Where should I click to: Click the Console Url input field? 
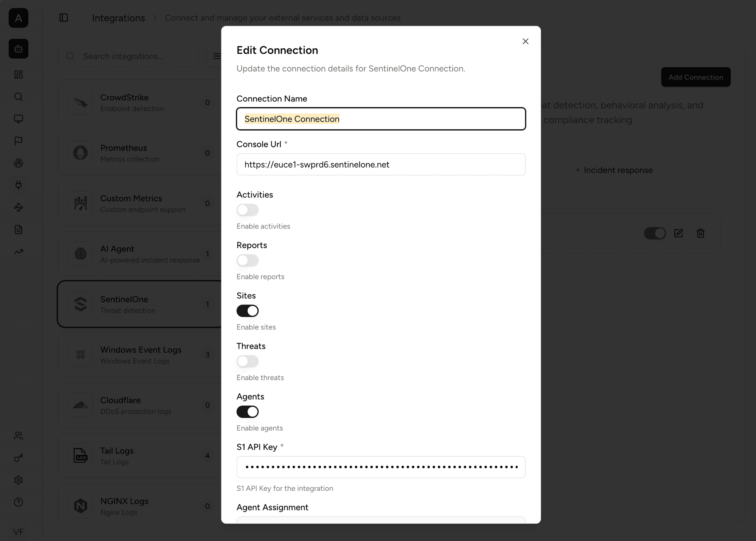(381, 164)
